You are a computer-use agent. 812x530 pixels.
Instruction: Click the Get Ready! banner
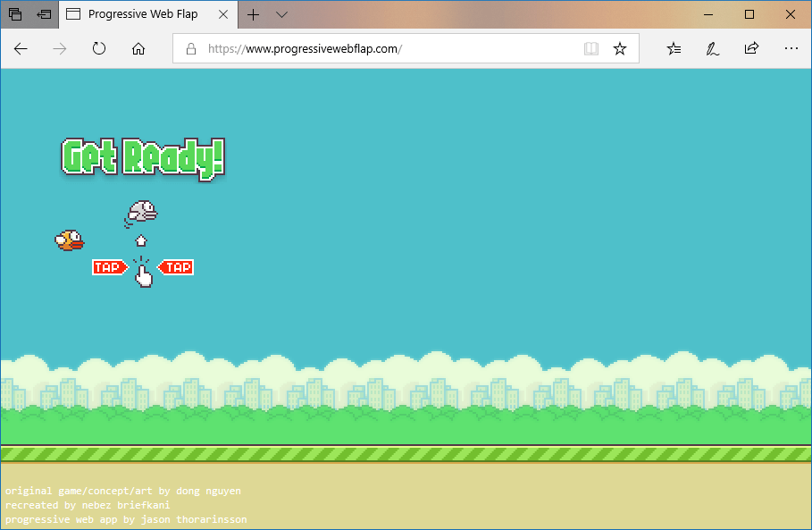point(143,159)
